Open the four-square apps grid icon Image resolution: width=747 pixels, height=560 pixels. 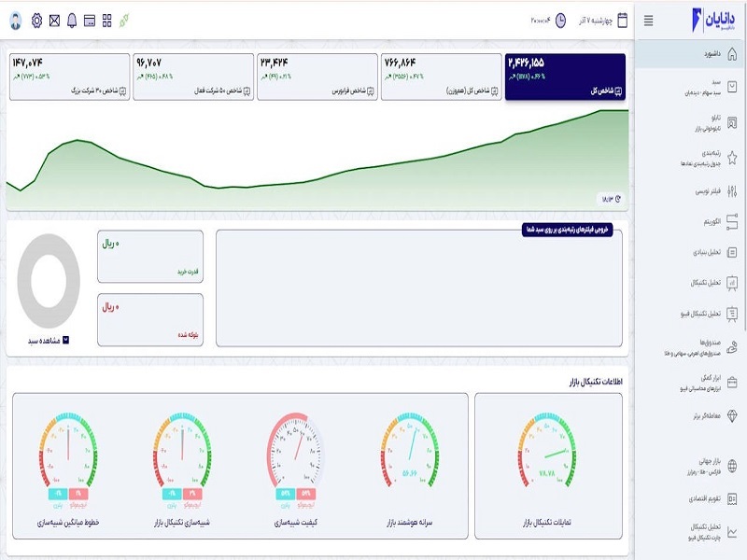[x=107, y=21]
